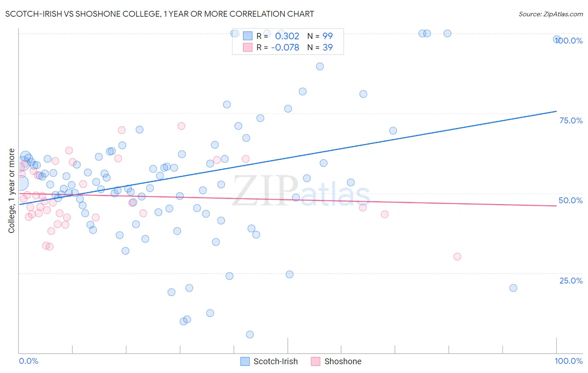This screenshot has height=373, width=588.
Task: Click the blue data point near 25% at far right
Action: click(x=513, y=288)
